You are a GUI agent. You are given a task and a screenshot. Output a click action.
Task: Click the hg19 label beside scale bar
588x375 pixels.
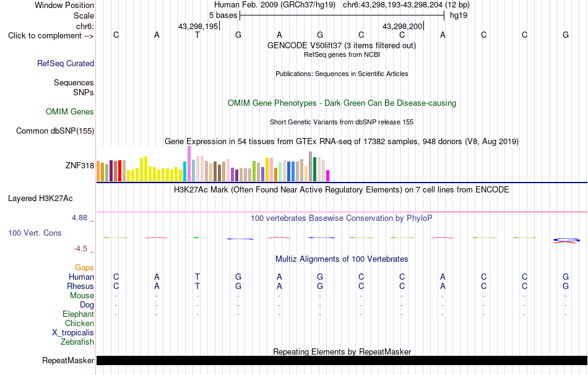[x=459, y=15]
